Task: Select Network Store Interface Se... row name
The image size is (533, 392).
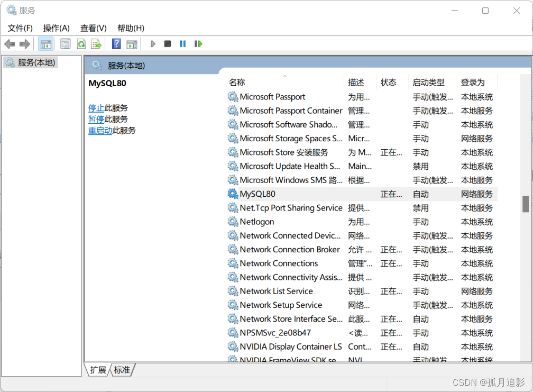Action: (x=291, y=319)
